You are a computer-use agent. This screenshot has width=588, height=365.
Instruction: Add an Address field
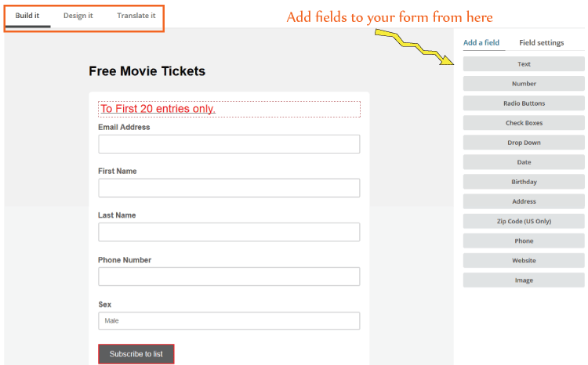(524, 201)
